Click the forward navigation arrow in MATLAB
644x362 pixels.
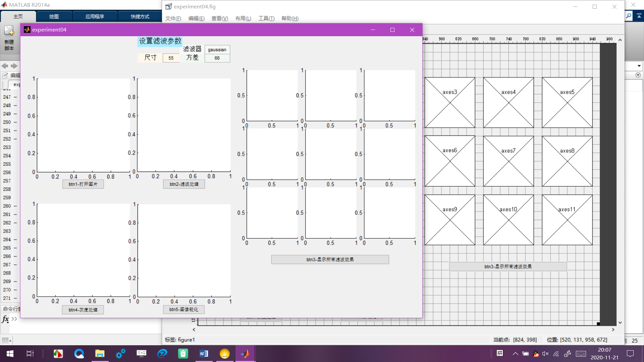pos(14,66)
